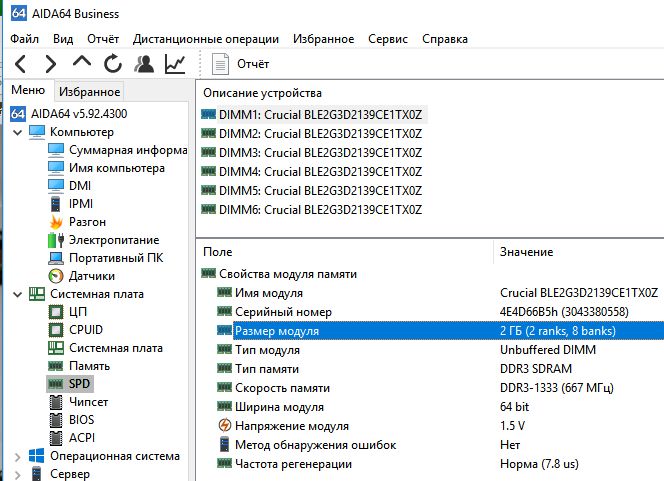Switch to the Меню tab
The width and height of the screenshot is (664, 481).
(x=28, y=90)
